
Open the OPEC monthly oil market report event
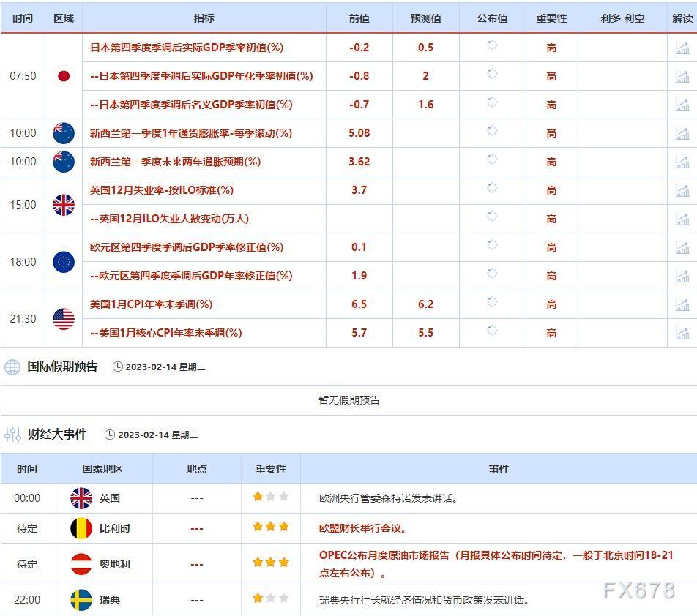point(496,564)
